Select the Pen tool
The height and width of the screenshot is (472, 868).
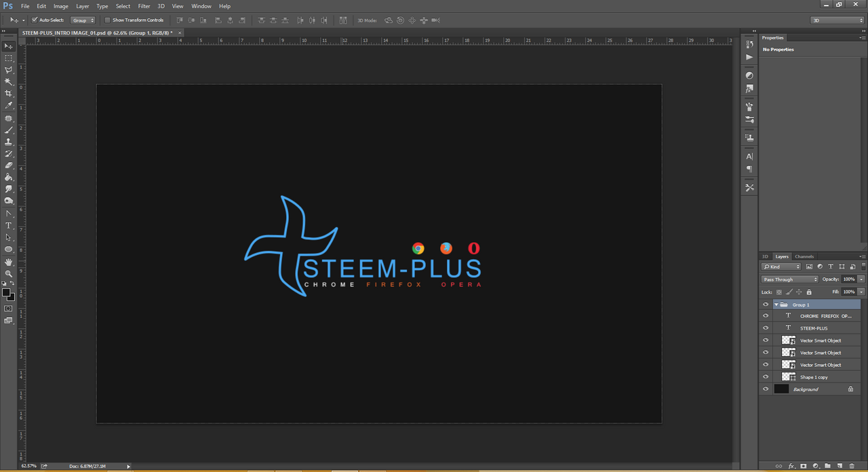pos(9,214)
